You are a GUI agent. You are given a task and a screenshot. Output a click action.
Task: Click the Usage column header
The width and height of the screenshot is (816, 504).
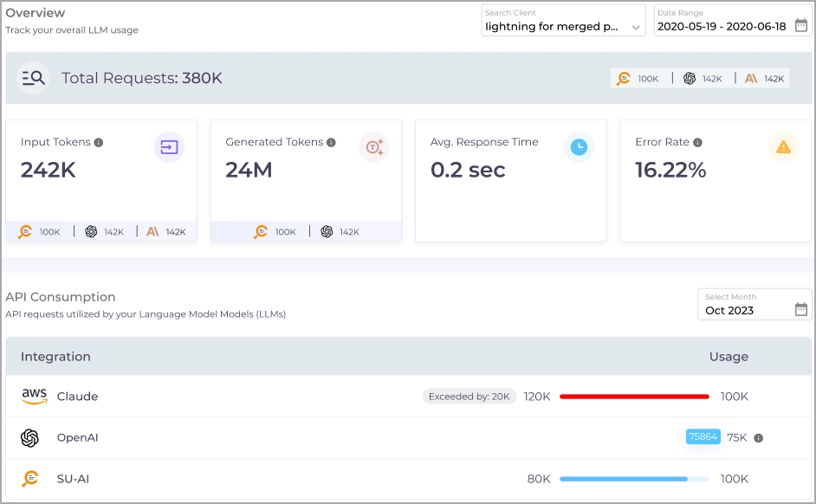point(728,357)
